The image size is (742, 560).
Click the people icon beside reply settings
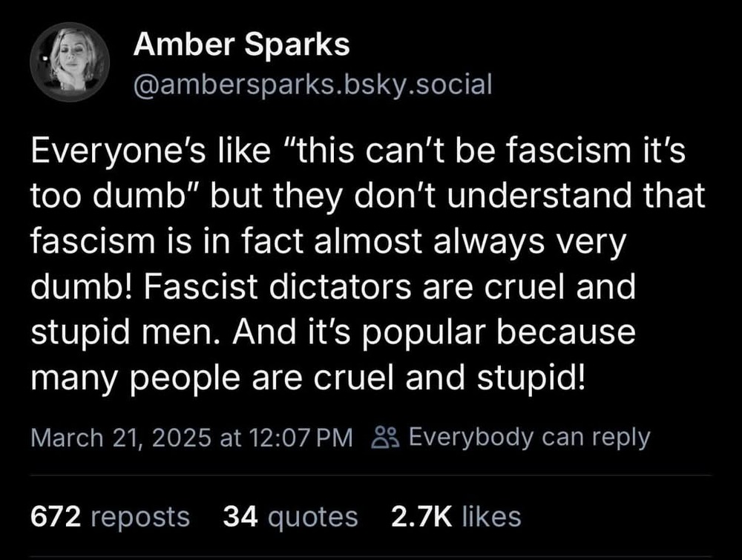click(386, 437)
